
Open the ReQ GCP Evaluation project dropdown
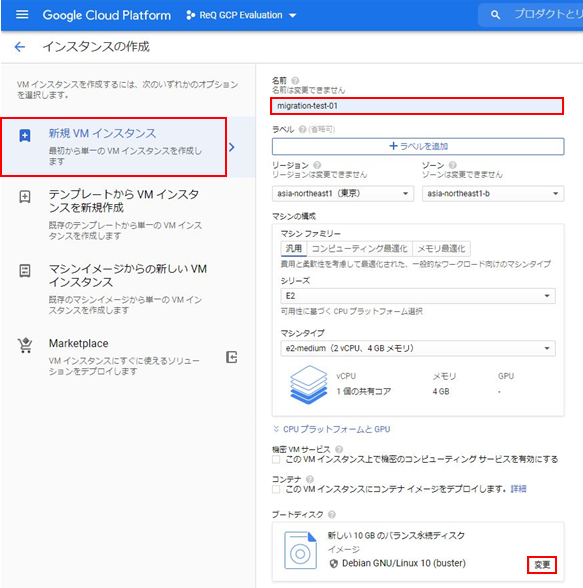(241, 15)
